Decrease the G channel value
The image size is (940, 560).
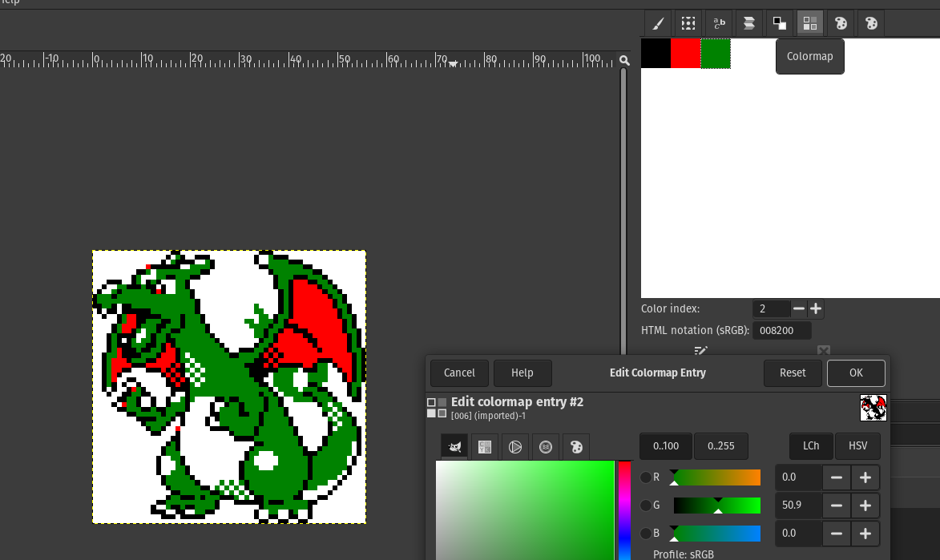837,506
